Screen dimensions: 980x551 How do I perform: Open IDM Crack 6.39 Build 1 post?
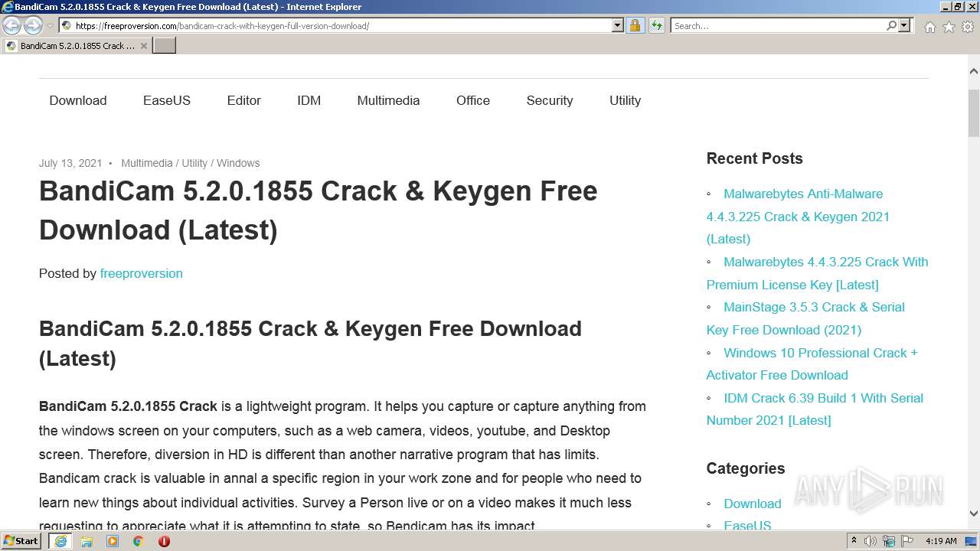[815, 409]
